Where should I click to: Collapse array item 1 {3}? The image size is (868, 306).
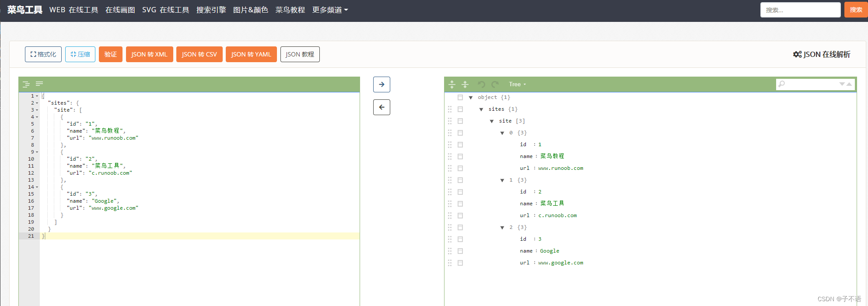(502, 180)
